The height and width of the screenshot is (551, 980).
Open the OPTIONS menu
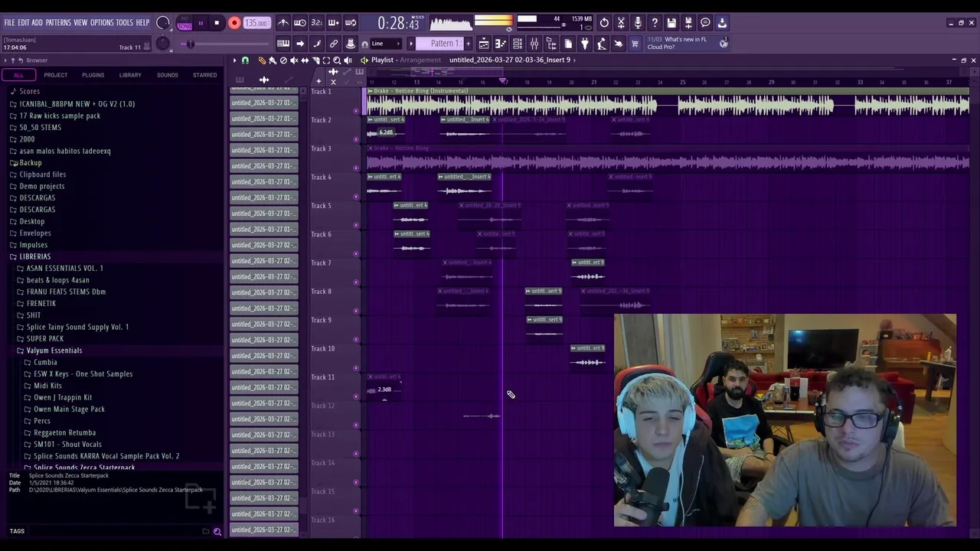tap(101, 23)
